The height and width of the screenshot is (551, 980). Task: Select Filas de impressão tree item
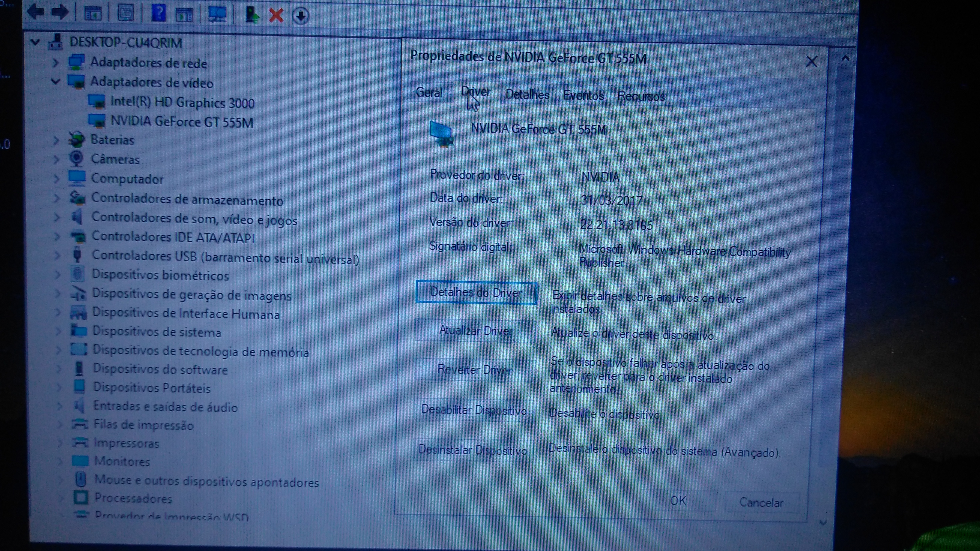[144, 425]
